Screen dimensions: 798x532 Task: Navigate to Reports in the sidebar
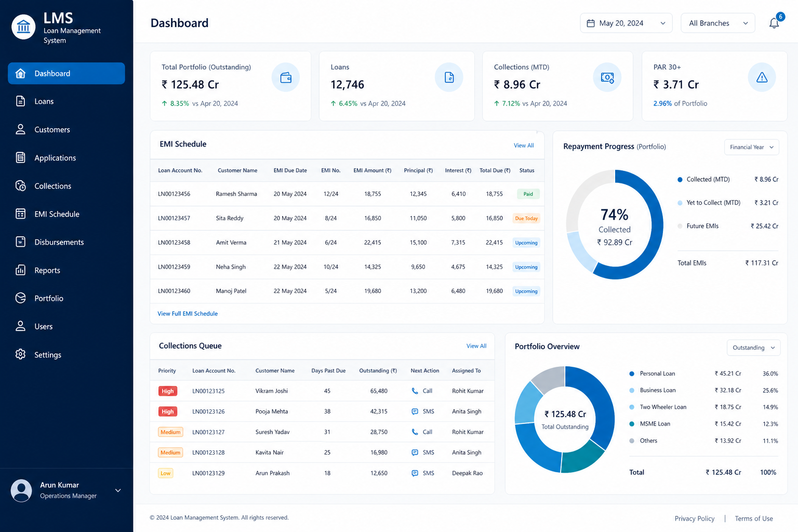(66, 270)
